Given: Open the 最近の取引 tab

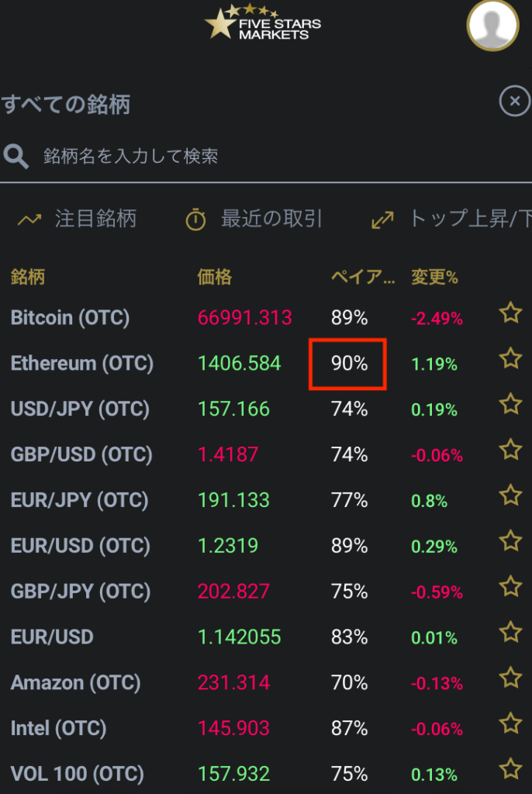Looking at the screenshot, I should pyautogui.click(x=254, y=219).
